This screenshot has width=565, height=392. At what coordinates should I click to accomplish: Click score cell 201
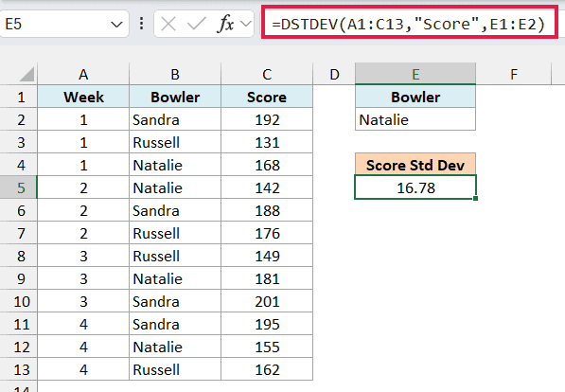coord(267,301)
